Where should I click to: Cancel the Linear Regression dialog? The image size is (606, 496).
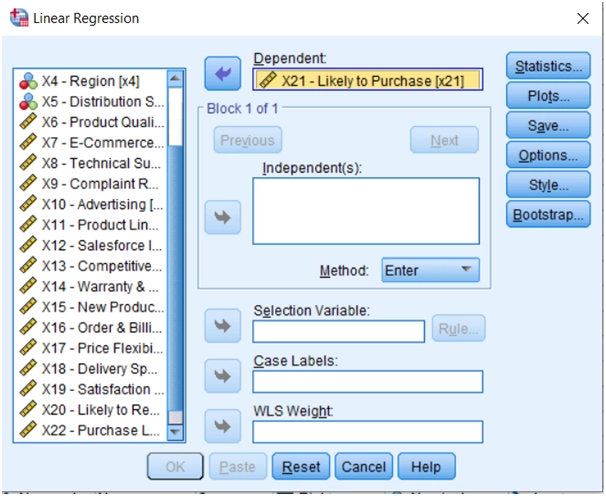click(x=363, y=466)
